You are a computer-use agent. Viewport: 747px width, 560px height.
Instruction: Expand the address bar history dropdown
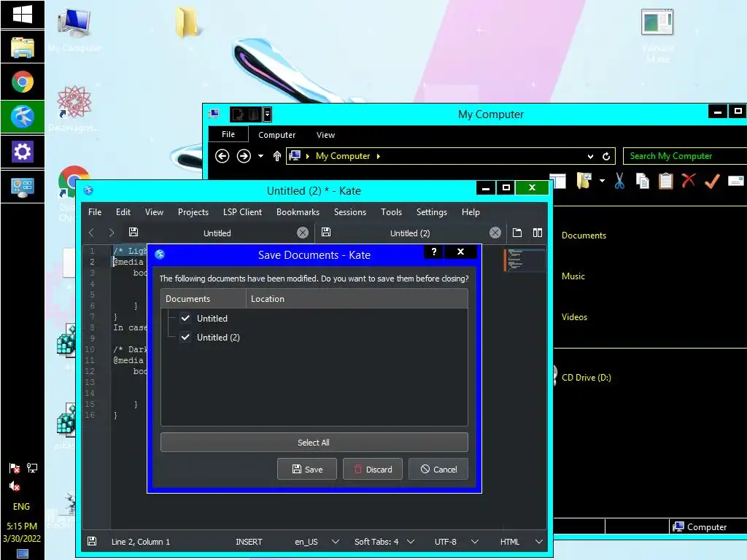[590, 156]
